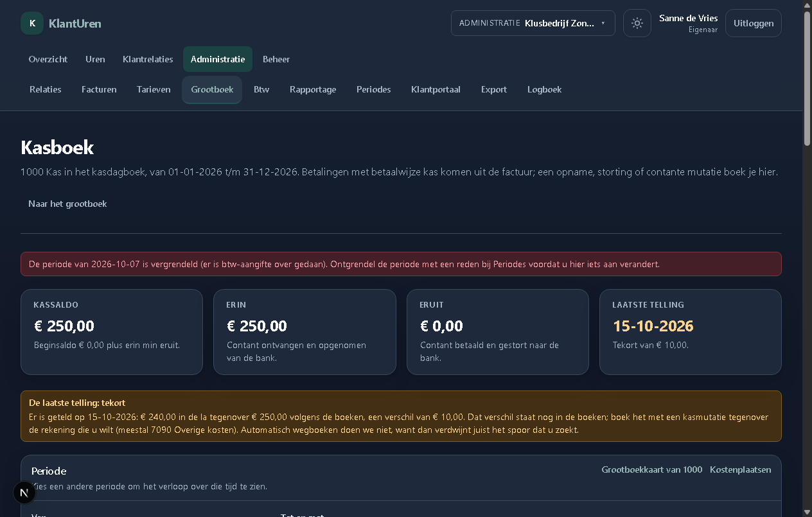Switch to Klantrelaties tab
This screenshot has width=812, height=517.
pyautogui.click(x=148, y=59)
